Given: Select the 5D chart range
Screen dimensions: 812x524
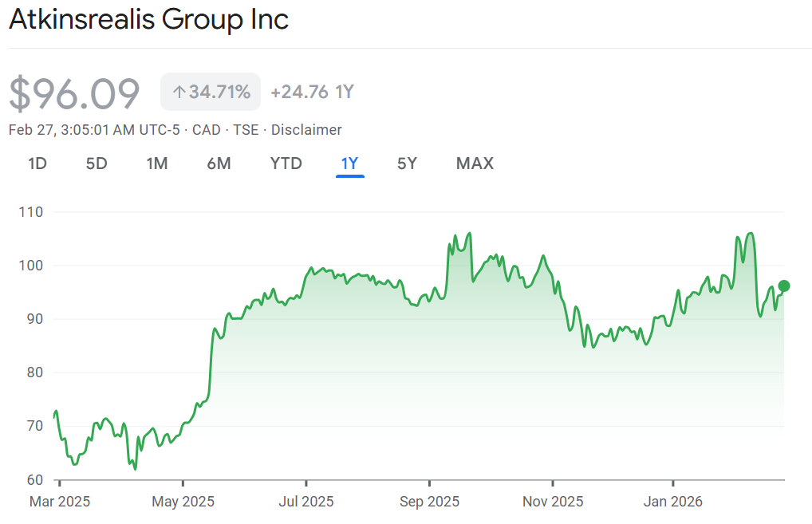Looking at the screenshot, I should point(97,164).
